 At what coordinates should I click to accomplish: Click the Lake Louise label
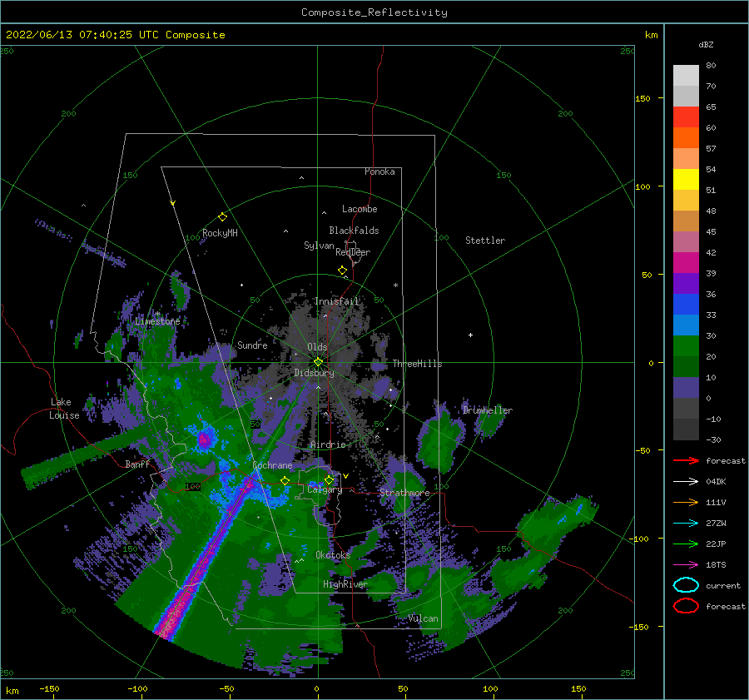tap(64, 409)
